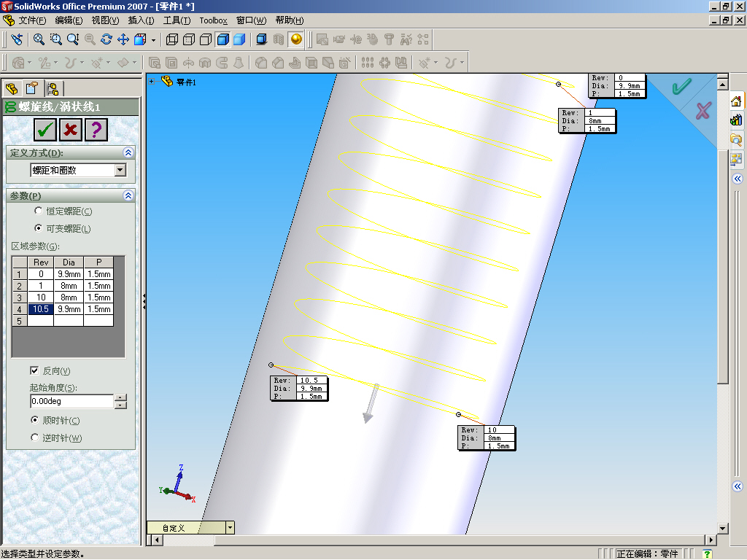Image resolution: width=747 pixels, height=560 pixels.
Task: Accept helix with green checkmark button
Action: coord(45,130)
